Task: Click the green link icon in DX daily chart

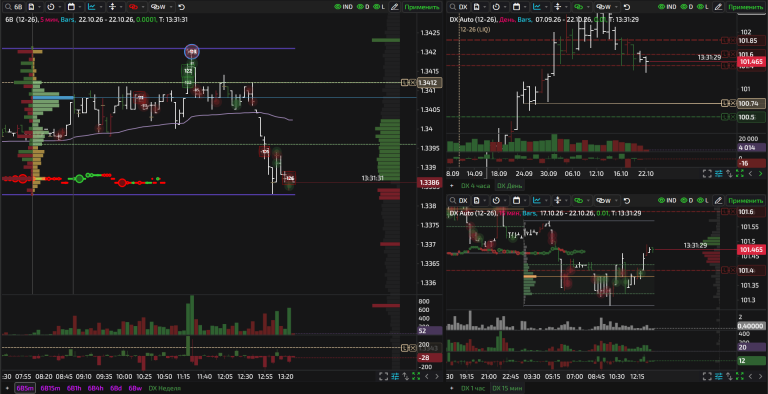Action: click(578, 7)
